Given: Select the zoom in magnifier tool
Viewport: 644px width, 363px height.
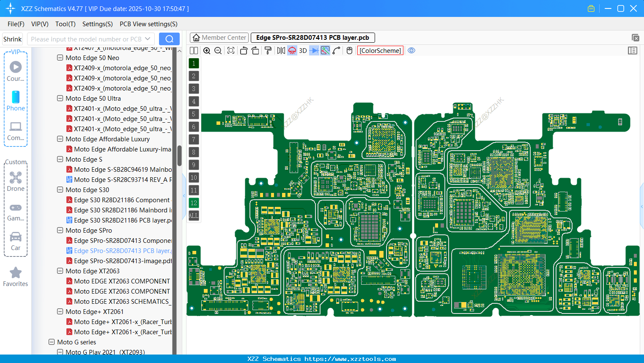Looking at the screenshot, I should point(207,50).
